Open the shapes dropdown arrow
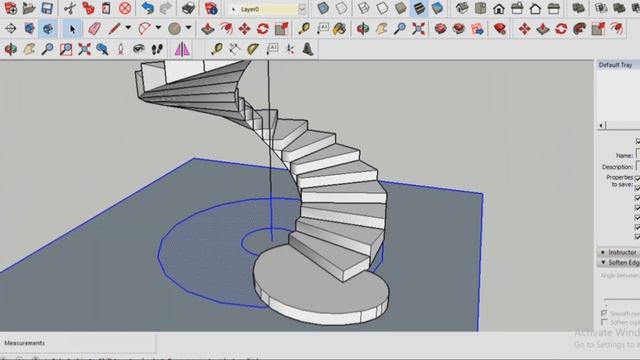Screen dimensions: 640x360 click(x=189, y=28)
